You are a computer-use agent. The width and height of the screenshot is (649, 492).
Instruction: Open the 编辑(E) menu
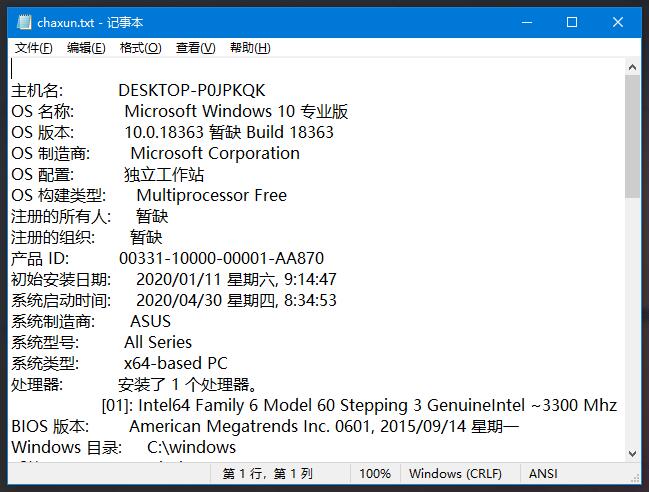tap(86, 47)
